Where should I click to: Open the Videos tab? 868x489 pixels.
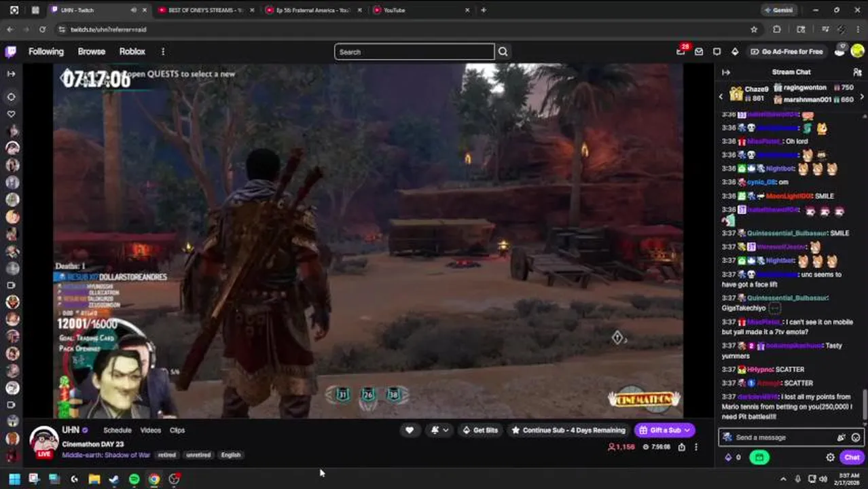[150, 430]
